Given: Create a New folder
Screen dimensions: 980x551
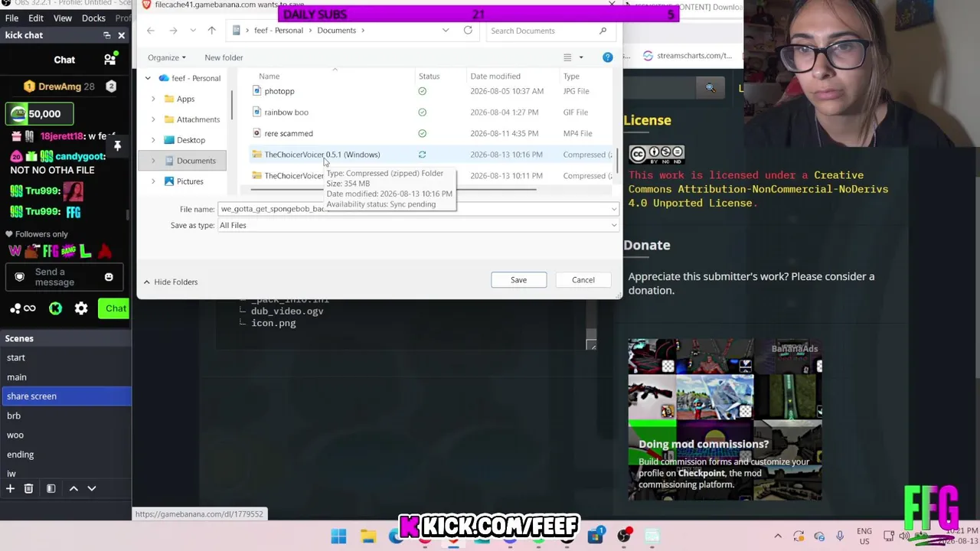Looking at the screenshot, I should pyautogui.click(x=224, y=57).
